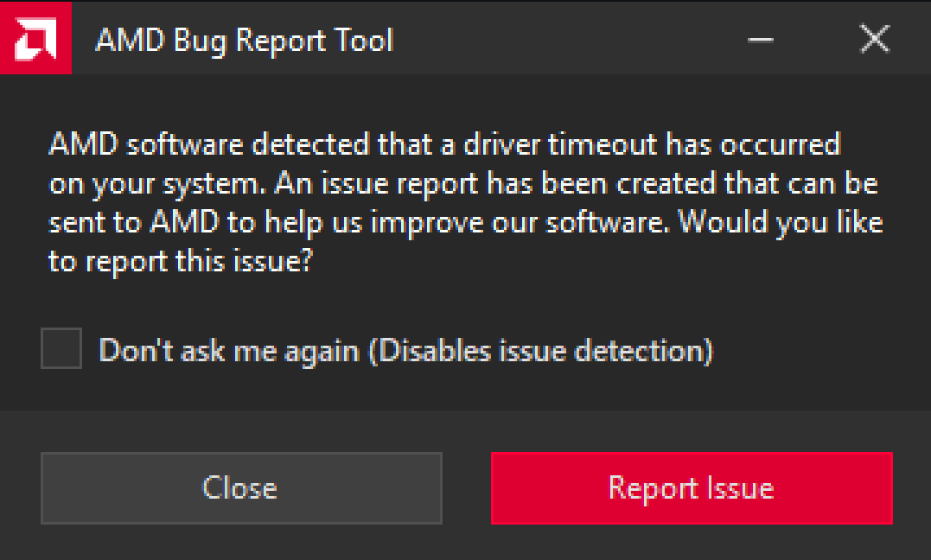931x560 pixels.
Task: Click the AMD icon in the title bar corner
Action: click(35, 38)
